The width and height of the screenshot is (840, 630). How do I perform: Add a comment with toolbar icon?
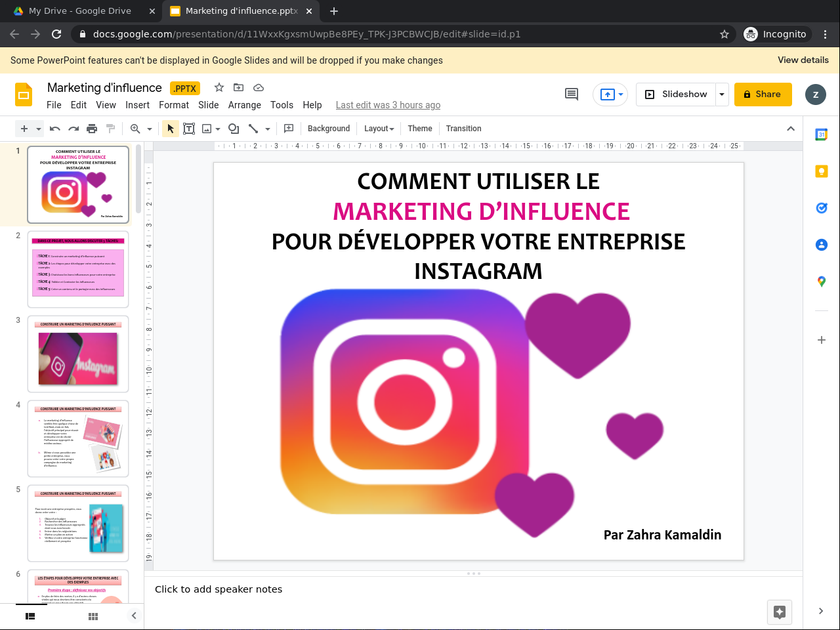tap(288, 129)
